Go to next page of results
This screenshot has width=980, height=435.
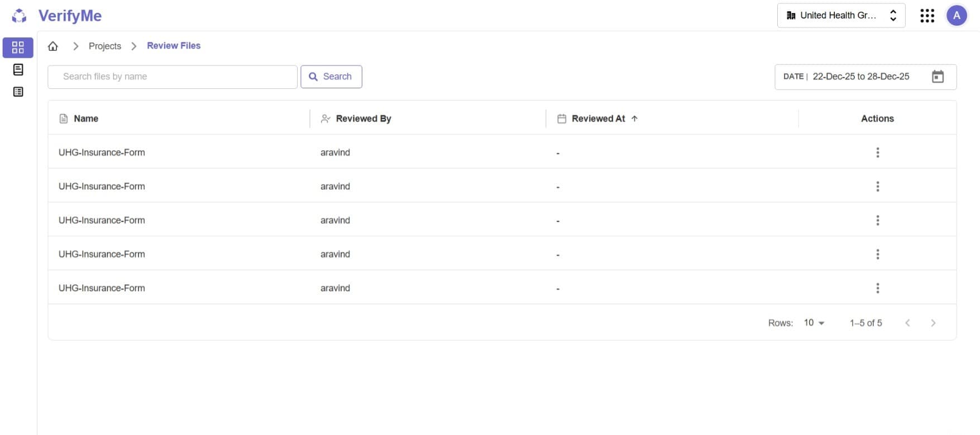933,323
